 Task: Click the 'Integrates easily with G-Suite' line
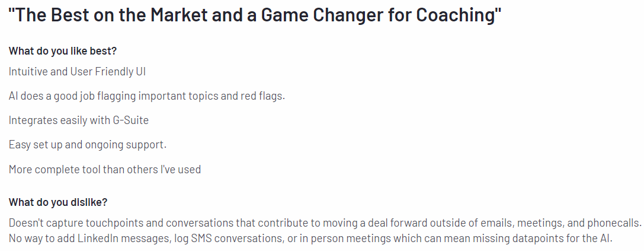[x=78, y=120]
